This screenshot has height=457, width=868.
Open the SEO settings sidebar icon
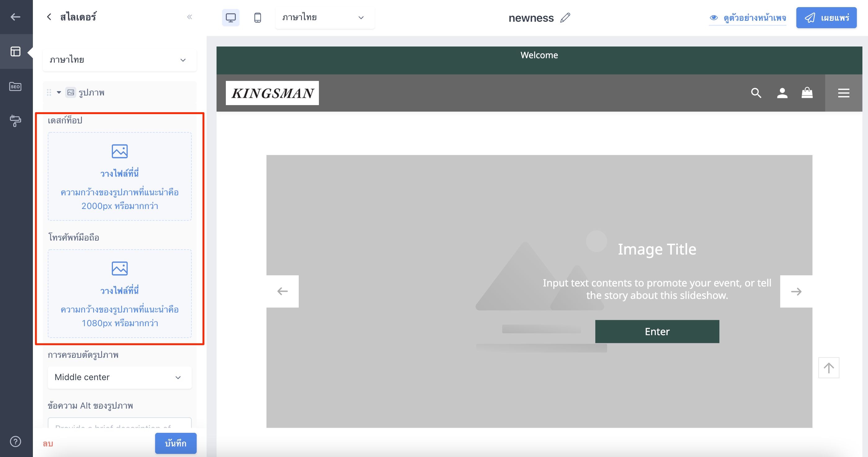pyautogui.click(x=16, y=87)
